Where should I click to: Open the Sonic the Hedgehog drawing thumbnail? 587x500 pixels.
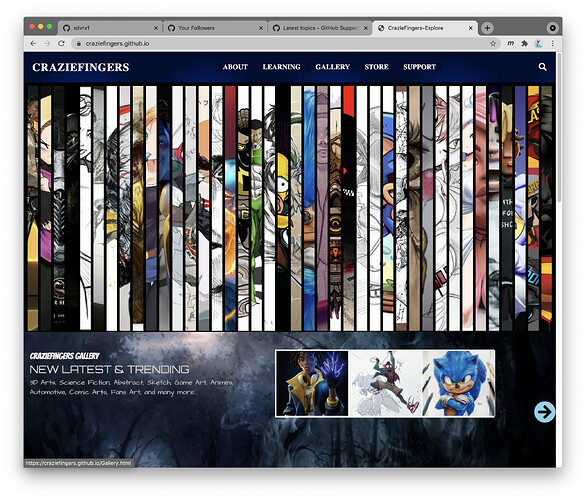point(458,383)
